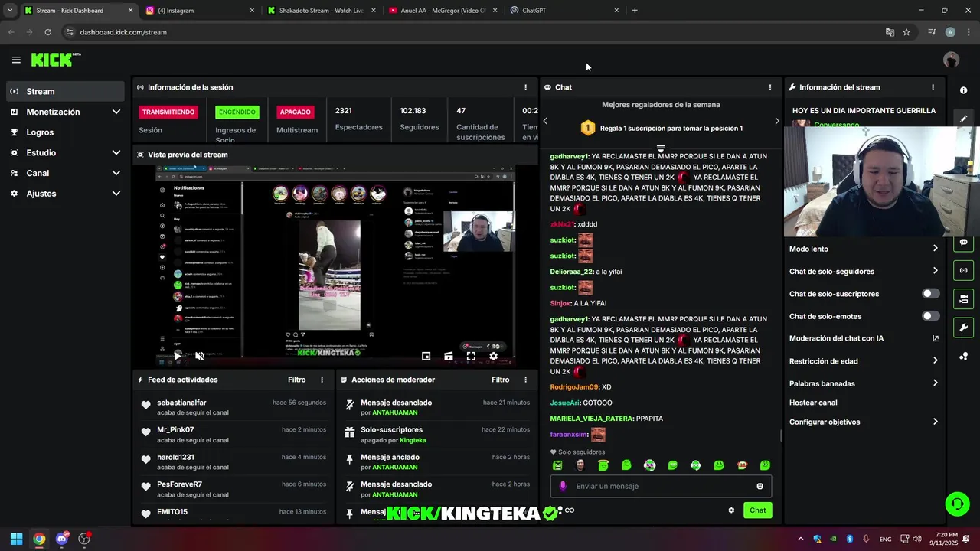This screenshot has width=980, height=551.
Task: Open Chat panel three-dot menu
Action: point(769,87)
